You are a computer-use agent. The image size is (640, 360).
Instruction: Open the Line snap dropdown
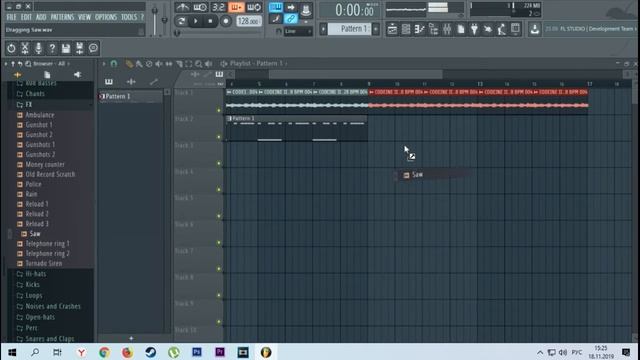(298, 31)
